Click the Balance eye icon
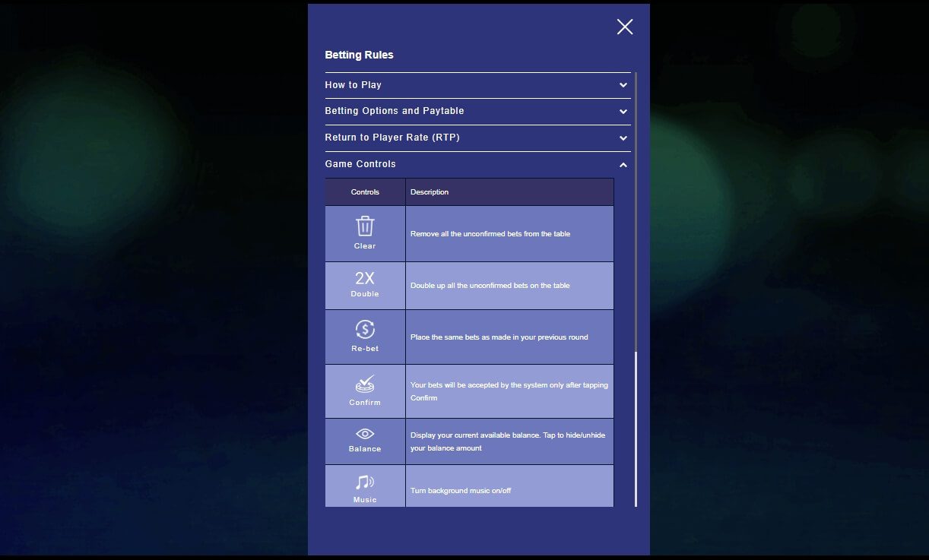Screen dimensions: 929x560 [365, 434]
